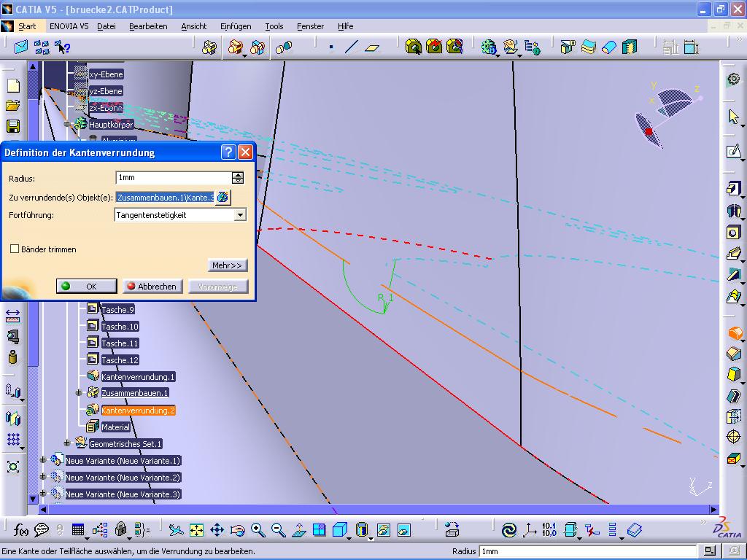
Task: Click the Measure Between icon on left toolbar
Action: (13, 316)
